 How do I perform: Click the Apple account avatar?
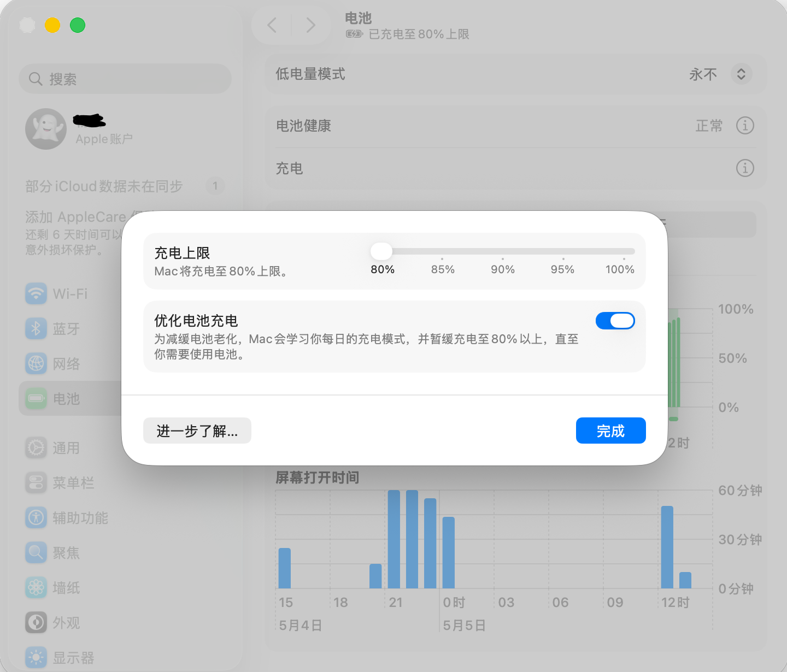46,129
